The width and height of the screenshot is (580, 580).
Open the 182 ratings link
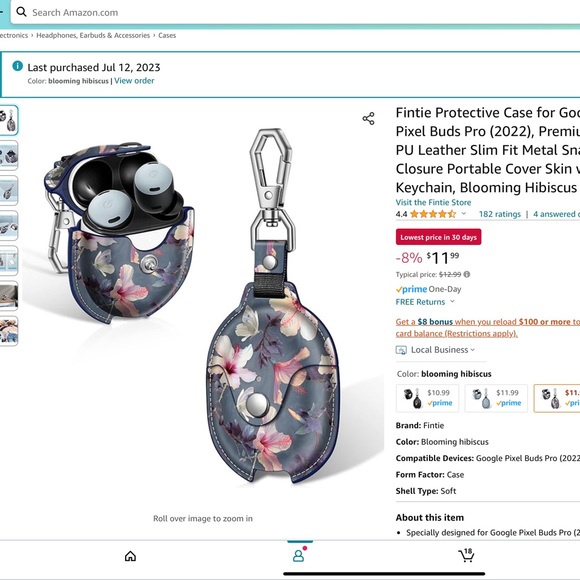(x=499, y=214)
